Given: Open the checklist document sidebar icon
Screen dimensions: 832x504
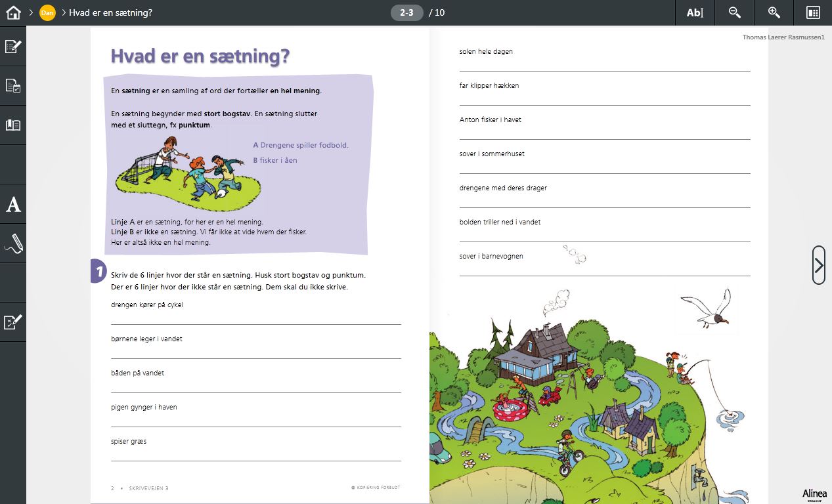Looking at the screenshot, I should pos(13,85).
